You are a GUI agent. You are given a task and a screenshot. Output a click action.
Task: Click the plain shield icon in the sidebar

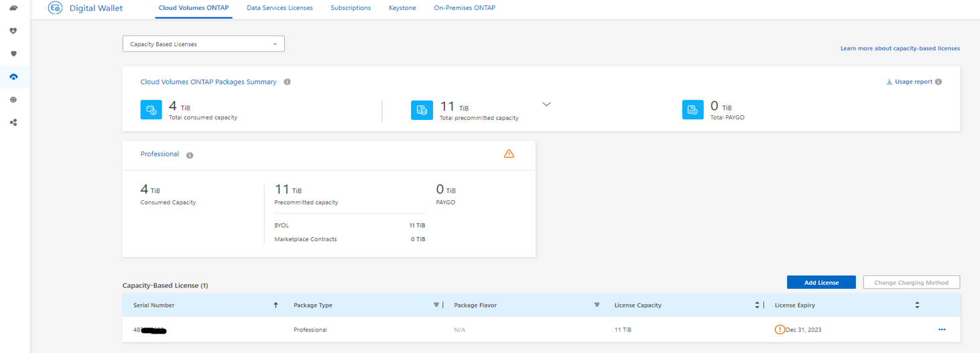[x=13, y=54]
